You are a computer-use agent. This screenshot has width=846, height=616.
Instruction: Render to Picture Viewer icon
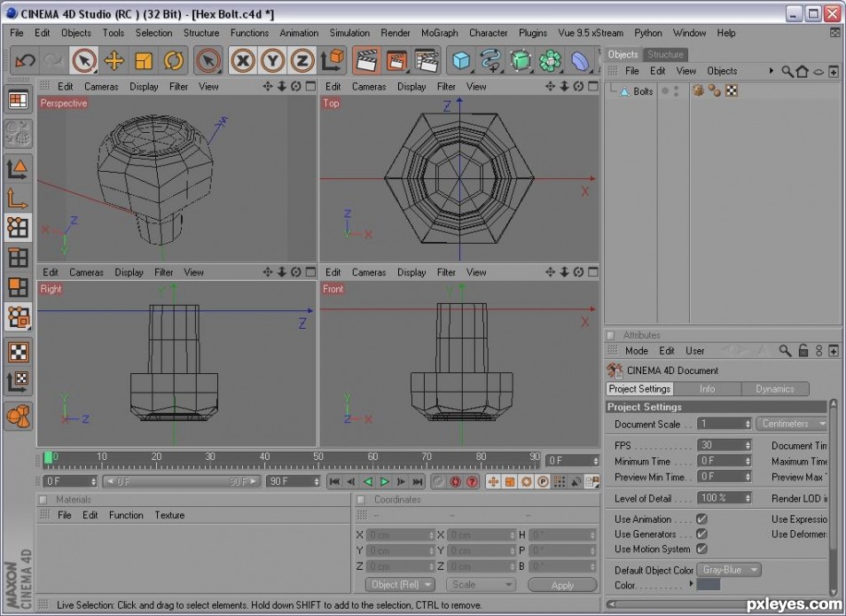396,60
